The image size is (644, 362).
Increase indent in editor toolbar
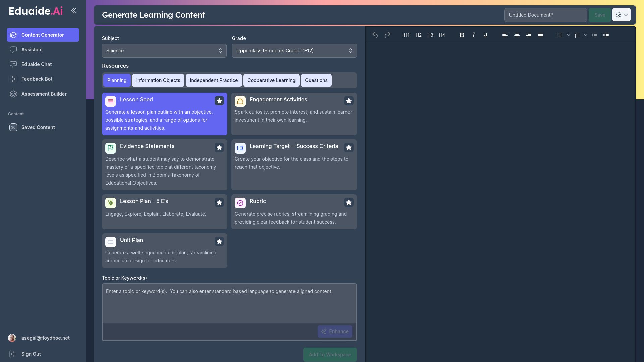[x=606, y=35]
